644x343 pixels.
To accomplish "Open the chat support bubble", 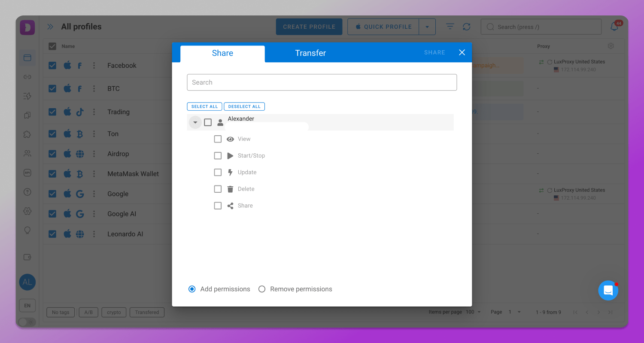I will (x=608, y=291).
